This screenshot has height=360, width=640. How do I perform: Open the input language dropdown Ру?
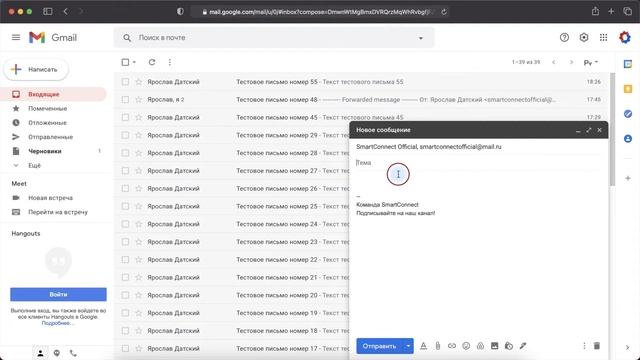point(591,62)
